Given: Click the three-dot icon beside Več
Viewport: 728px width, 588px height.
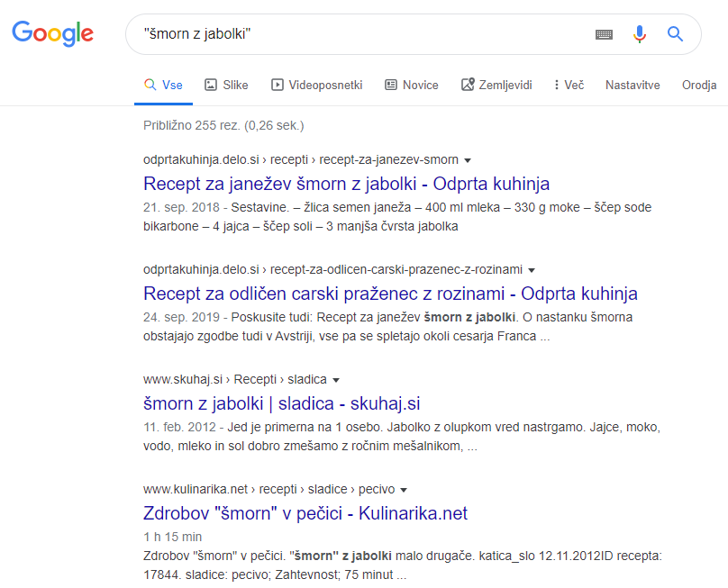Looking at the screenshot, I should (556, 85).
